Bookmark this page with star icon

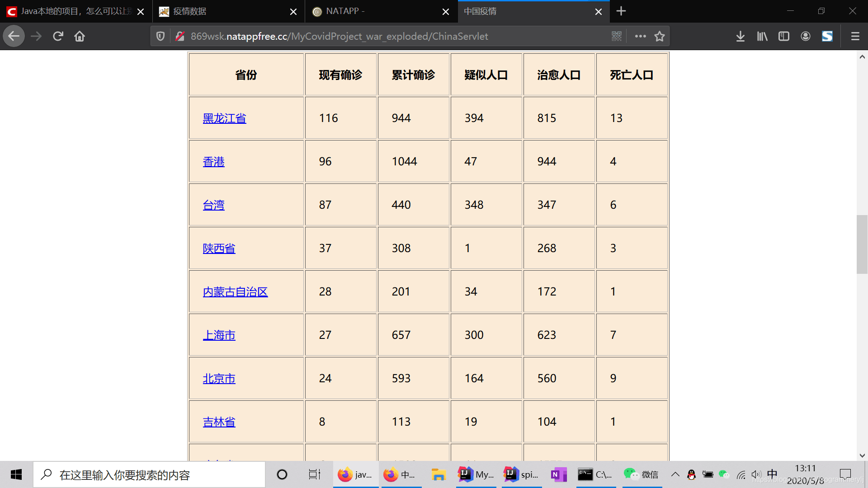click(660, 36)
